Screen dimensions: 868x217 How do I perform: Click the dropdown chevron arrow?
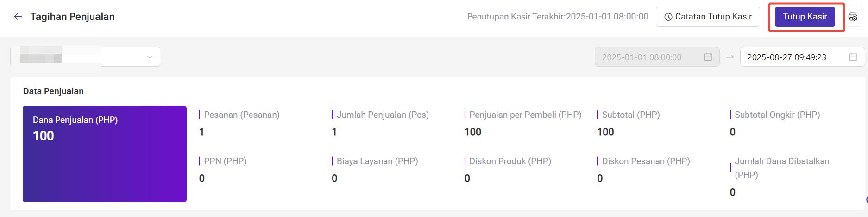[150, 57]
